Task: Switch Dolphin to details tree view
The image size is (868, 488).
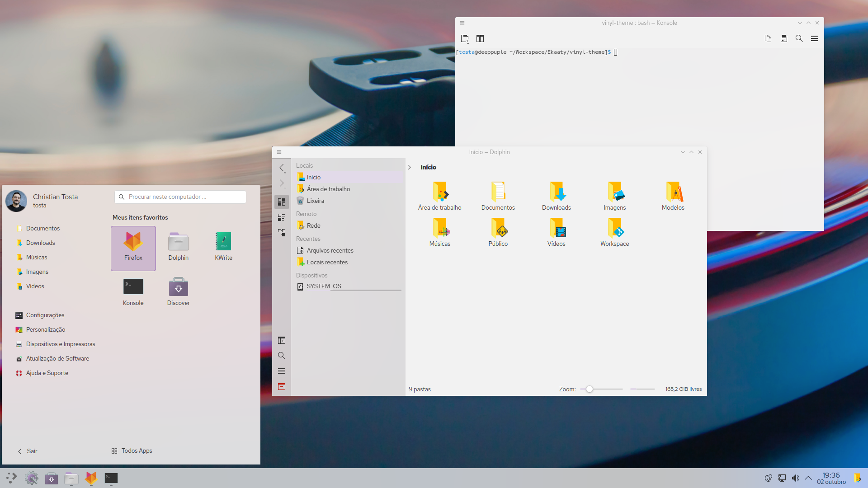Action: (282, 233)
